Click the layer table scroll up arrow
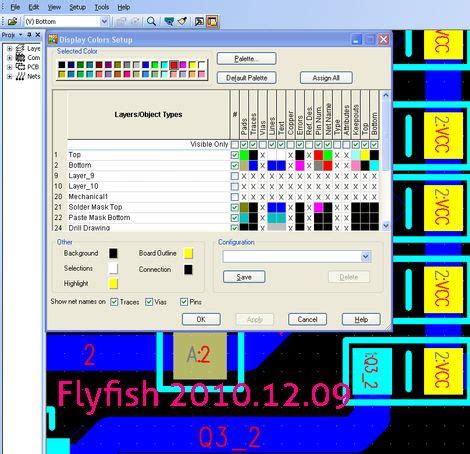Viewport: 470px width, 454px height. coord(386,95)
